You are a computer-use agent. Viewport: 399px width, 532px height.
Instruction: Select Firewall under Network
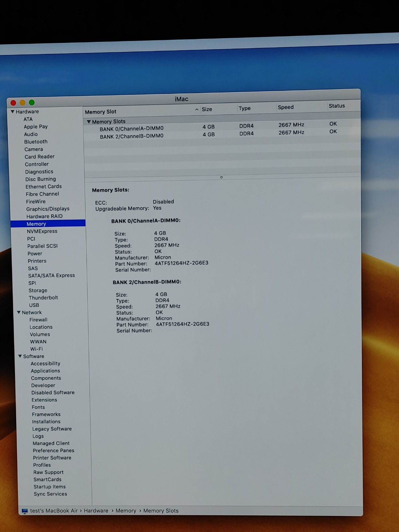coord(38,320)
